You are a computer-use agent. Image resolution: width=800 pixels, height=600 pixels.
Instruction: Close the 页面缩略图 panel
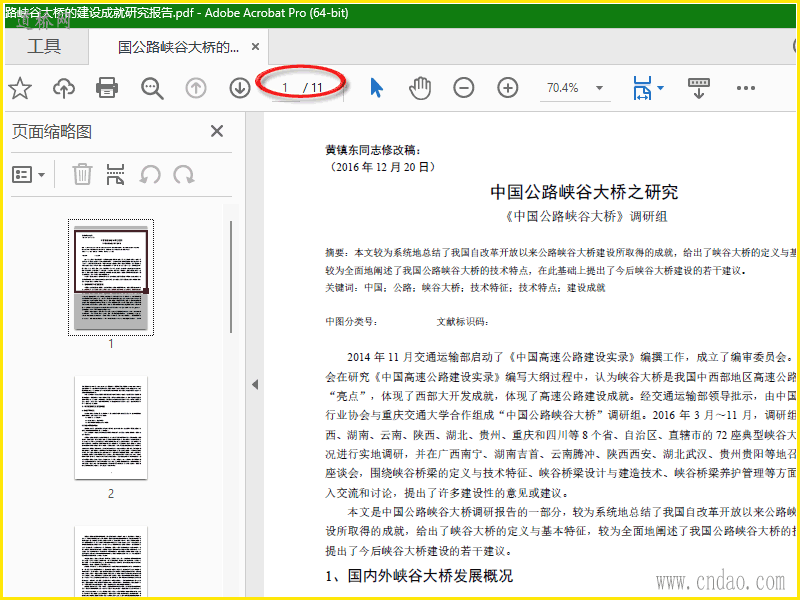point(217,131)
